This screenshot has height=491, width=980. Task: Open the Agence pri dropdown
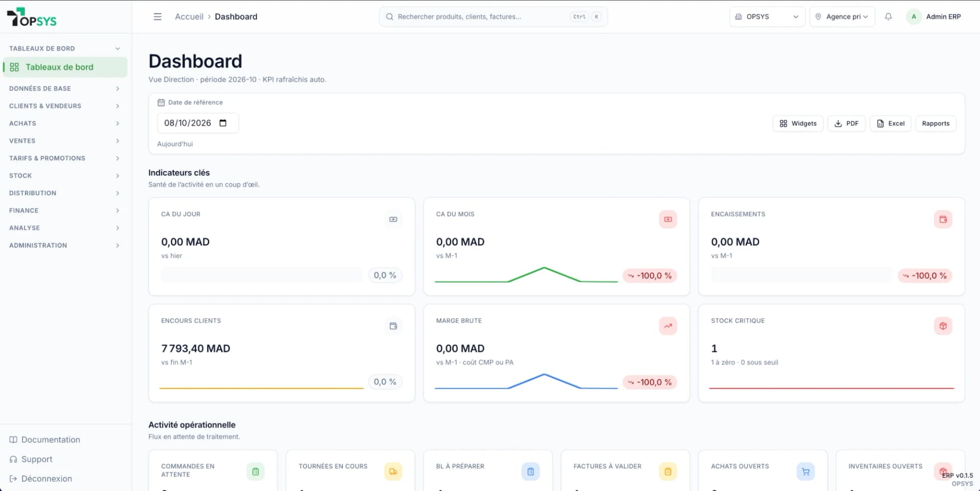(x=842, y=17)
